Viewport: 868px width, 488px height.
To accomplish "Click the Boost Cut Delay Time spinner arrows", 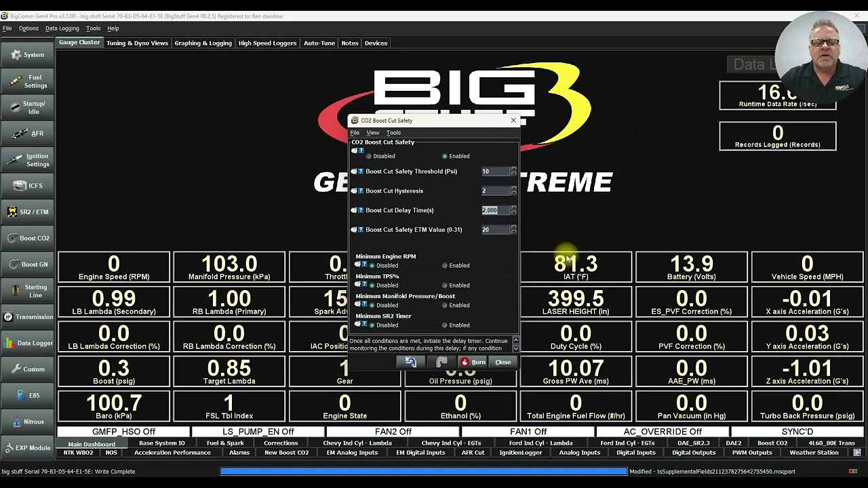I will (513, 210).
